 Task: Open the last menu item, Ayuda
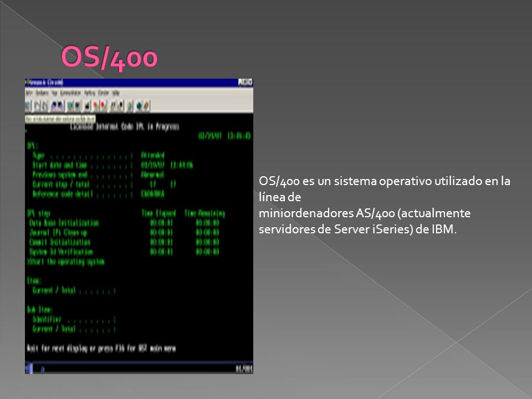point(116,93)
